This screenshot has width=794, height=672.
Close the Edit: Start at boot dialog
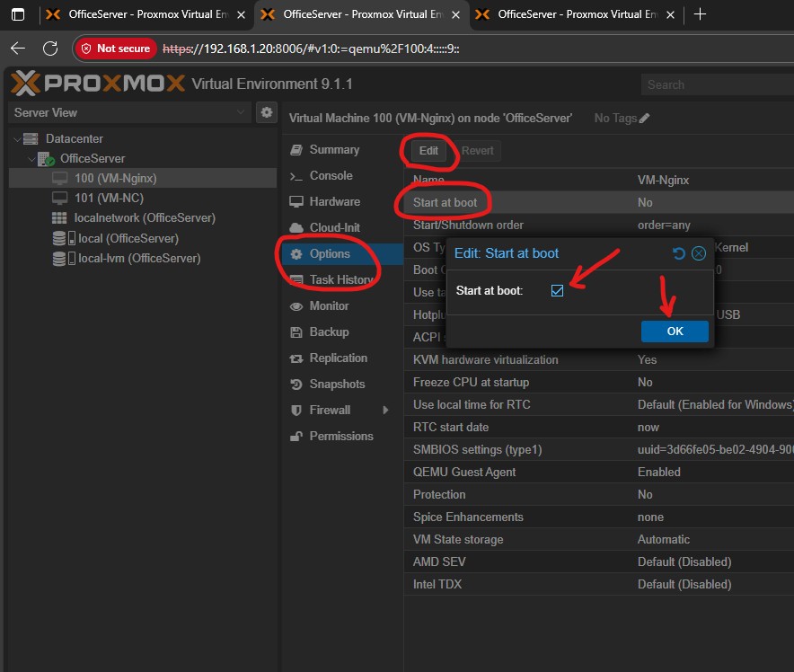pos(699,253)
